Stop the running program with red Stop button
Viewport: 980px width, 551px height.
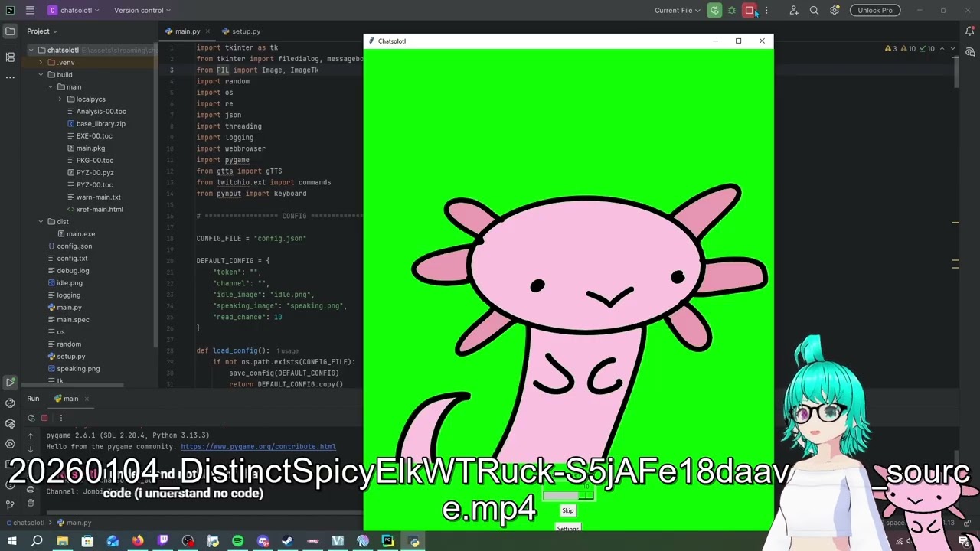(750, 10)
